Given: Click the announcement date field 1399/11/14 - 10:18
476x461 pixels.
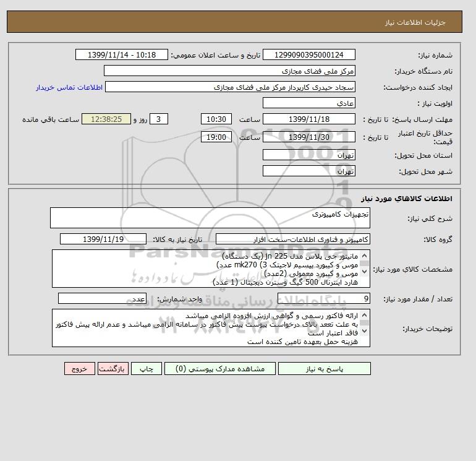Looking at the screenshot, I should click(122, 55).
